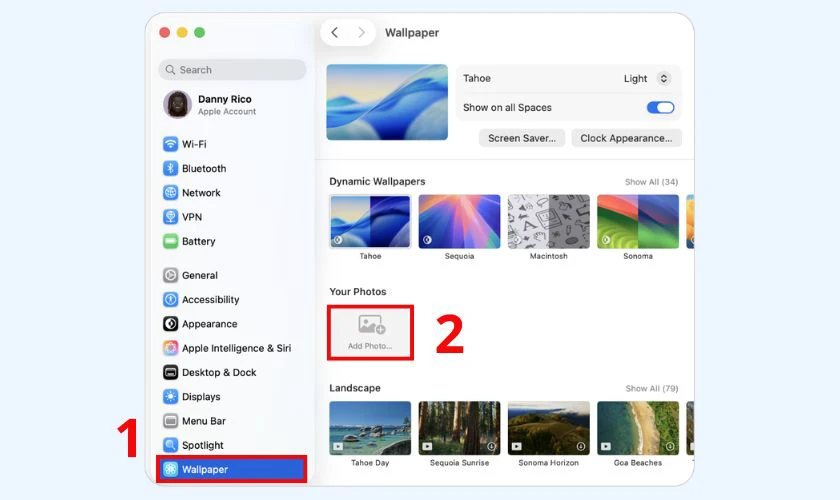
Task: Click Add Photo label
Action: click(x=370, y=346)
